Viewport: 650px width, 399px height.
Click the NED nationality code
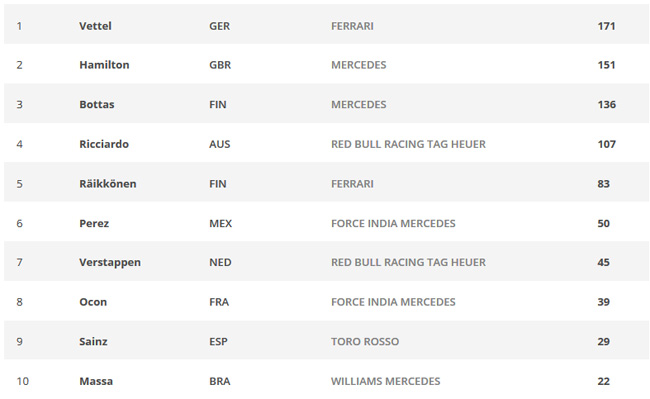(220, 262)
